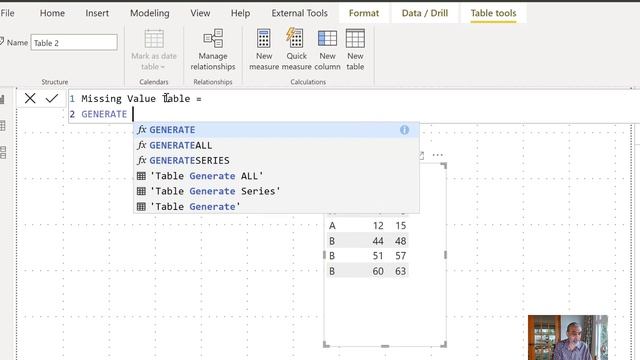Image resolution: width=640 pixels, height=360 pixels.
Task: Click table cell value 51
Action: [378, 256]
